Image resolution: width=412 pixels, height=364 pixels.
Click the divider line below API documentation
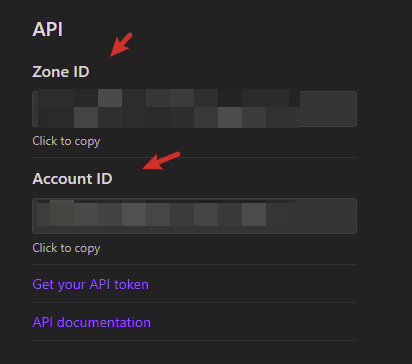[194, 340]
